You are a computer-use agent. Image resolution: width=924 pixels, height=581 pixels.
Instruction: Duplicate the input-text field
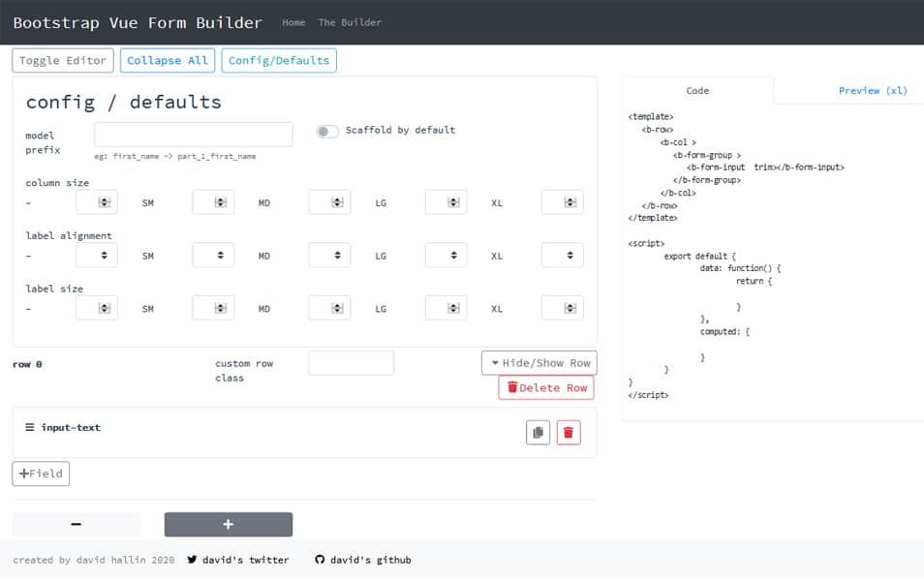(x=538, y=432)
